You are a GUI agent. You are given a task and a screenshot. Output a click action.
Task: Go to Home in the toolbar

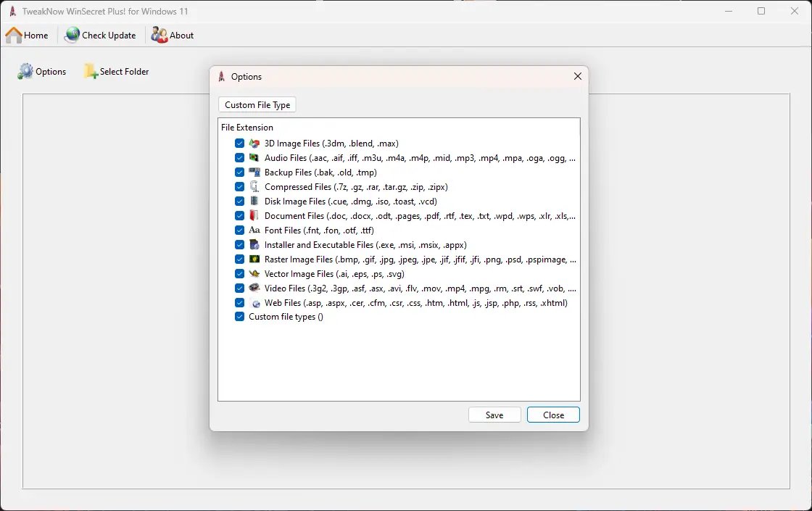pos(27,36)
